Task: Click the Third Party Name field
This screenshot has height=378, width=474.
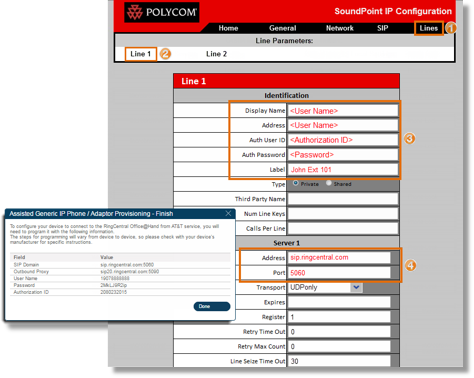Action: coord(343,199)
